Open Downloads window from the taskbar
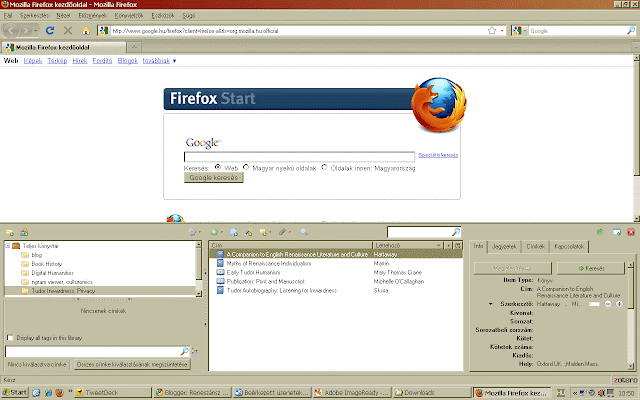640x400 pixels. [x=432, y=393]
